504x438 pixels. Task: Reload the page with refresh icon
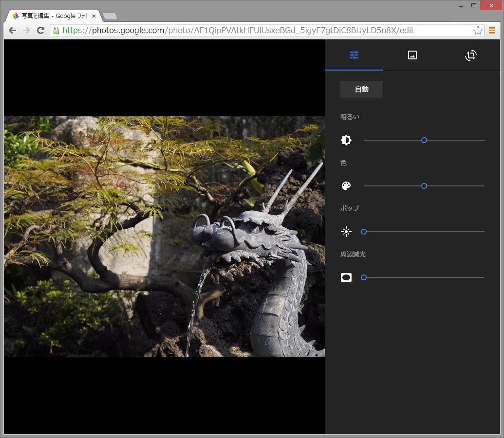(40, 31)
